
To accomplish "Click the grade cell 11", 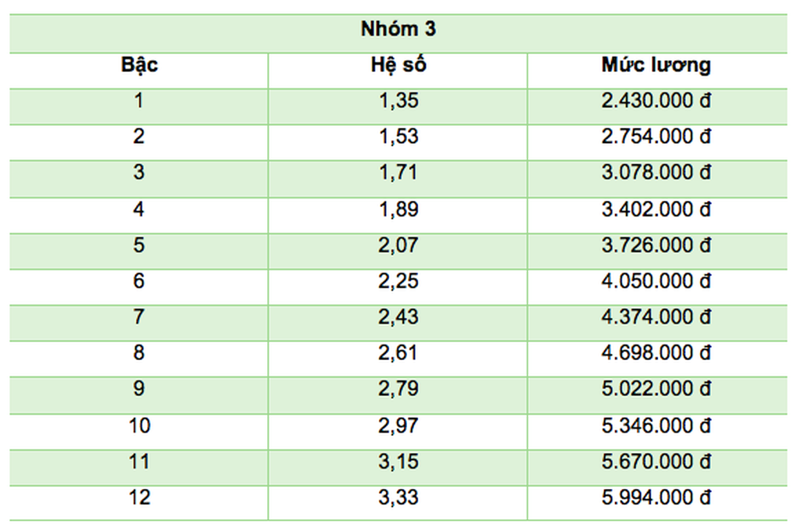I will click(139, 462).
